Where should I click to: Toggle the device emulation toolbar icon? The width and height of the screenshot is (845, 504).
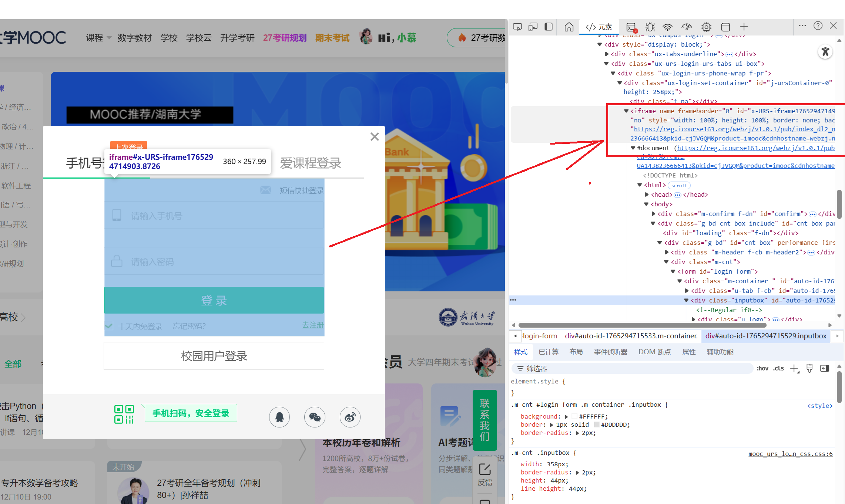pos(533,27)
